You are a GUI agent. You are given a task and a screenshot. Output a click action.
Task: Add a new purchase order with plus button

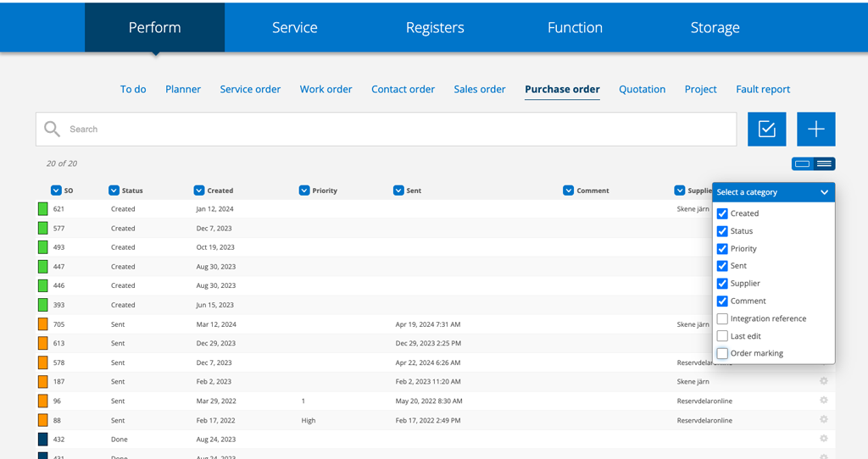coord(816,129)
